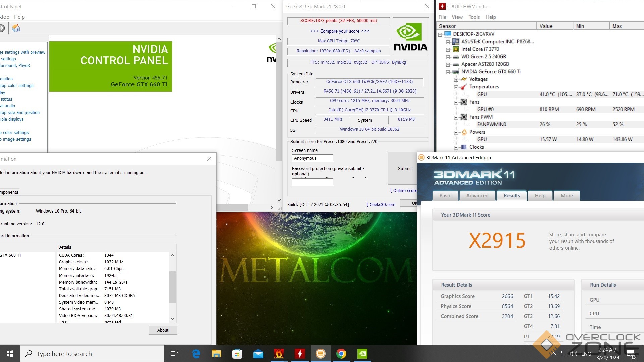Click the Submit button in FurMark
Viewport: 644px width, 362px height.
click(405, 168)
